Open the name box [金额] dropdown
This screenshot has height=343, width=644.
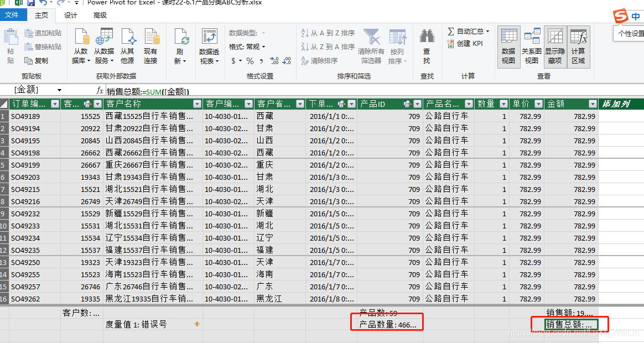[60, 90]
